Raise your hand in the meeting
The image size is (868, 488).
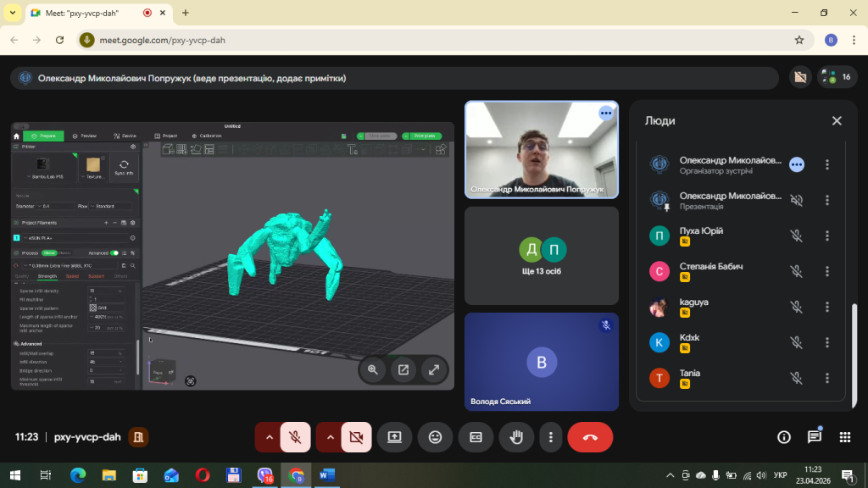(x=515, y=437)
